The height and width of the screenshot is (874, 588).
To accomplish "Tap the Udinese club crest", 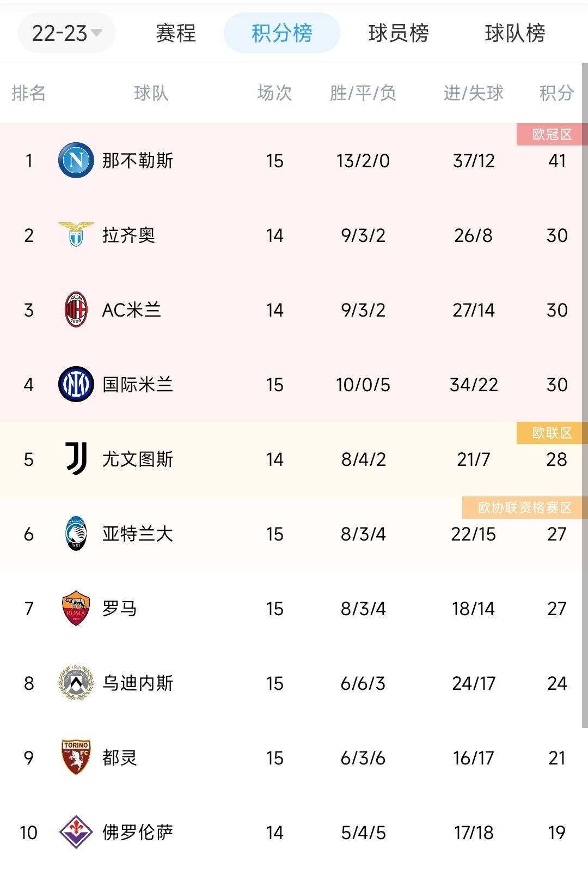I will pos(76,683).
